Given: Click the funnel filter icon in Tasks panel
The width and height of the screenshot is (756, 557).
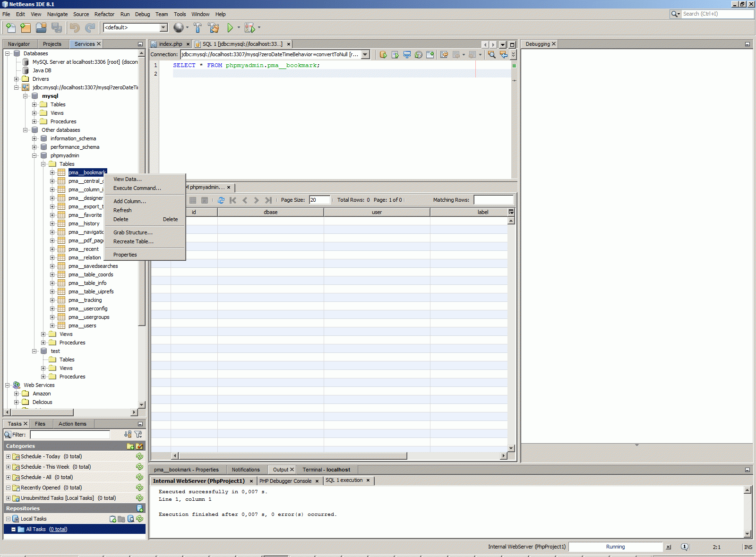Looking at the screenshot, I should coord(138,434).
